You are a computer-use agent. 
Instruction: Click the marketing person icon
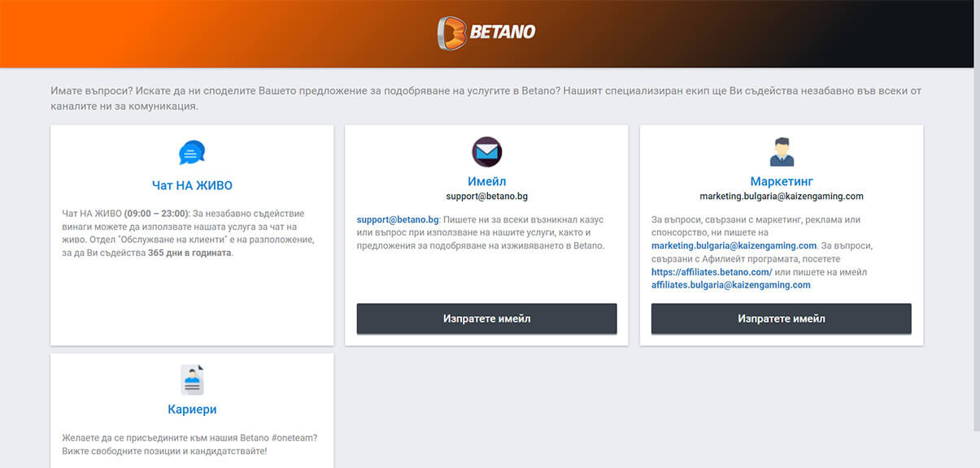click(x=782, y=152)
